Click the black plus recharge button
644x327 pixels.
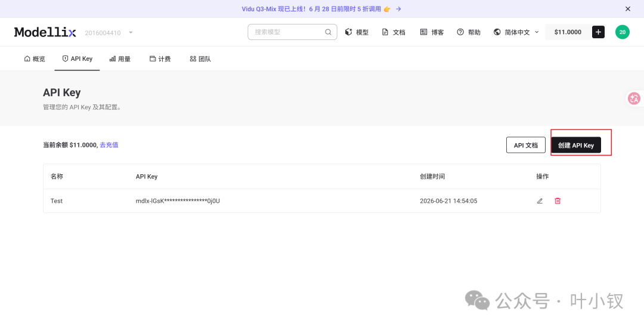598,32
